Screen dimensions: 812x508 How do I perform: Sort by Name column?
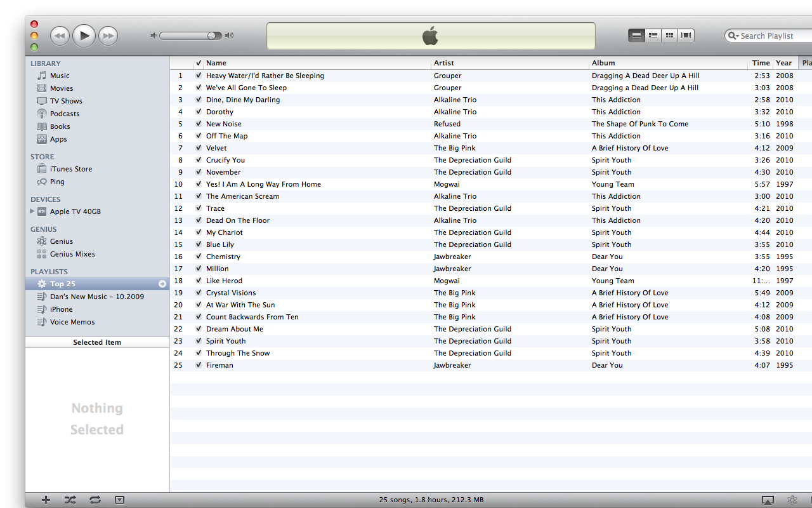pyautogui.click(x=317, y=63)
